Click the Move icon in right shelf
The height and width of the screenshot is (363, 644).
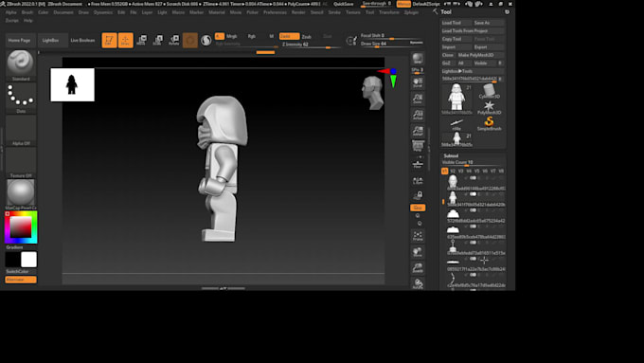[418, 252]
